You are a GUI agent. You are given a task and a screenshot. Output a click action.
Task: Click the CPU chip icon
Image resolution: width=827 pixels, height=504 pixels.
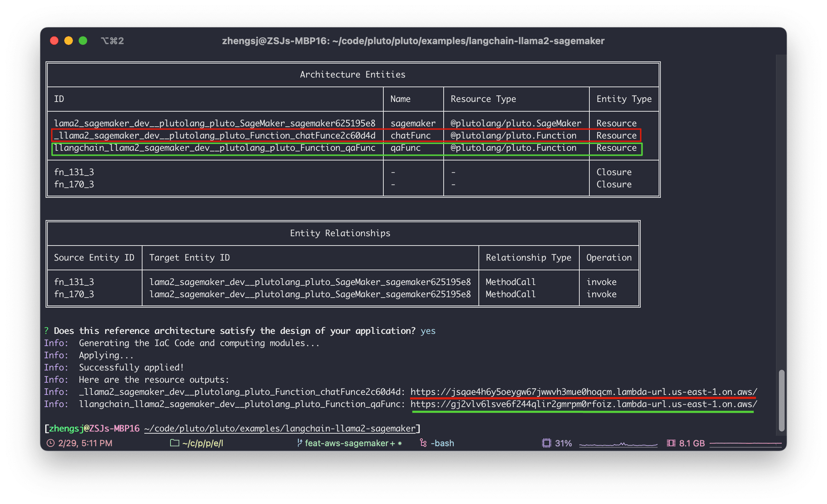pyautogui.click(x=546, y=443)
